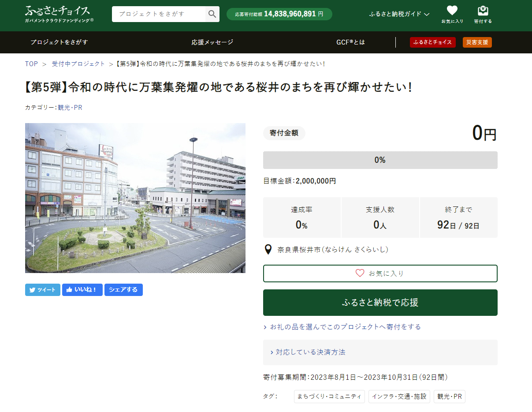Open favorites via heart icon in header
532x412 pixels.
coord(452,11)
